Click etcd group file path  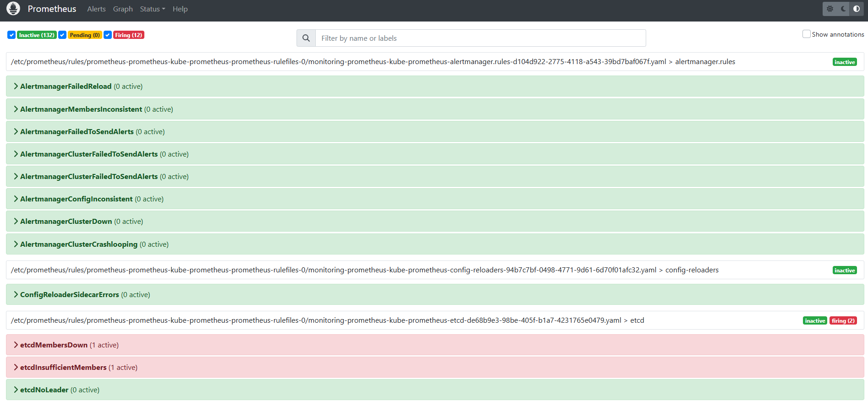[x=328, y=320]
